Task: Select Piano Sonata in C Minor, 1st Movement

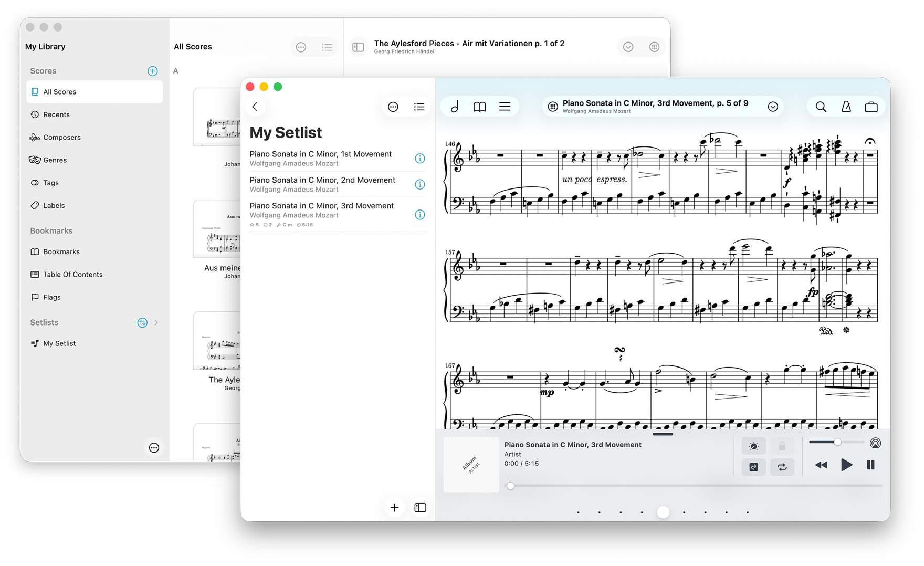Action: [337, 158]
